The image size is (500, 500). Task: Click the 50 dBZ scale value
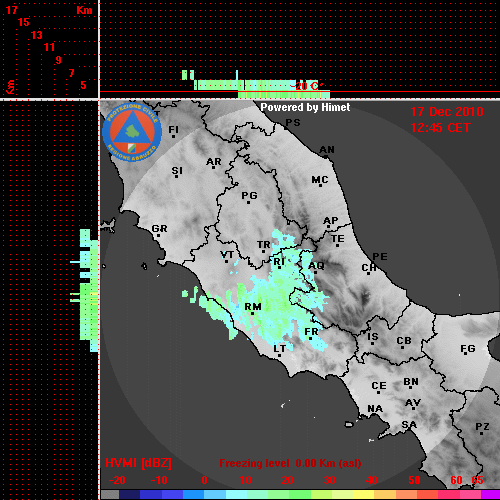coord(414,480)
